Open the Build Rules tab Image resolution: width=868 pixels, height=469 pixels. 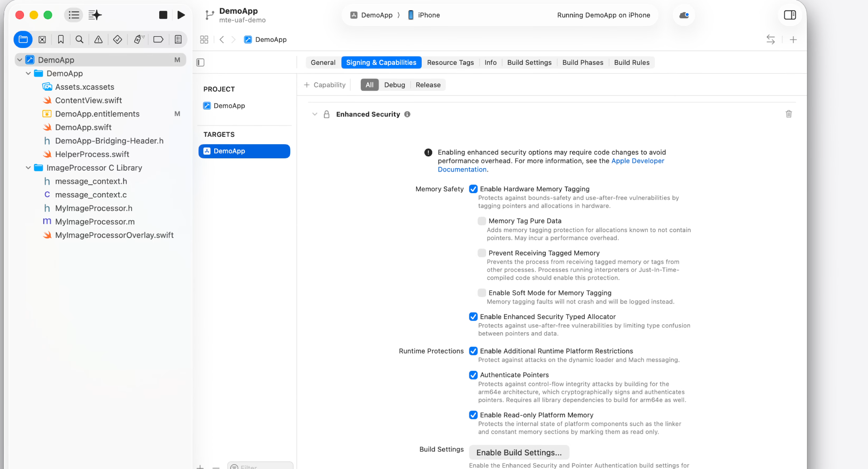(632, 63)
